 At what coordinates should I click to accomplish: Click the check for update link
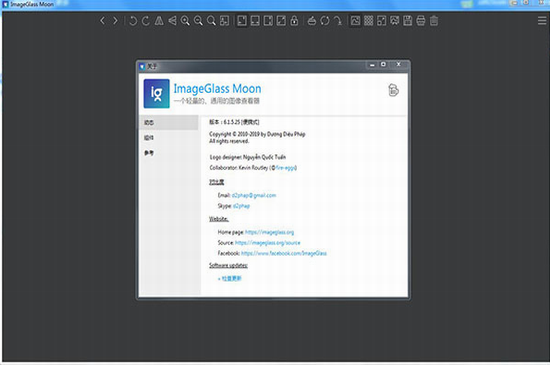(230, 278)
